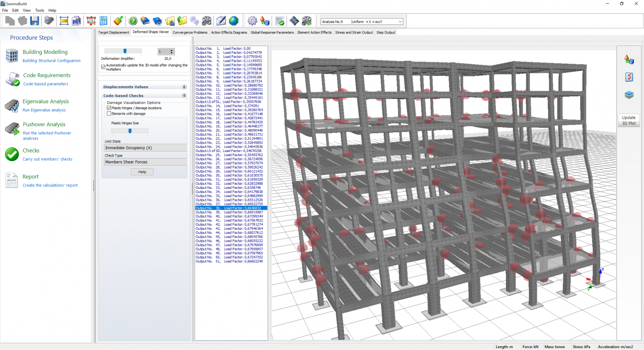Open the Edit menu
Screen dimensions: 644x350
pyautogui.click(x=16, y=10)
